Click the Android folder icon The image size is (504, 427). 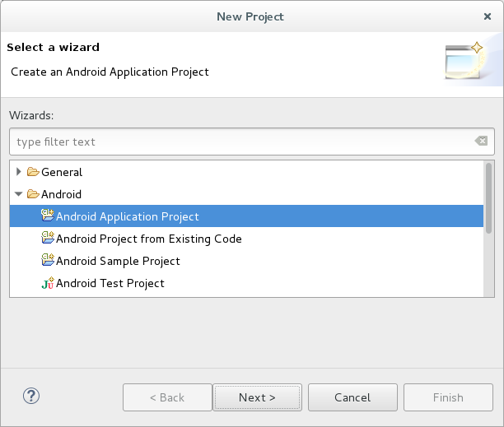point(33,194)
